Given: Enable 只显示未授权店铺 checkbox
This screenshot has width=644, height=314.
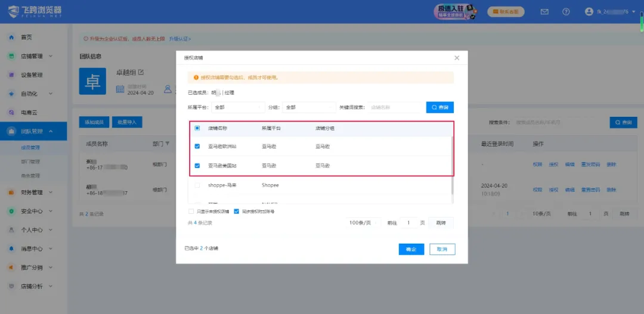Looking at the screenshot, I should click(x=191, y=212).
